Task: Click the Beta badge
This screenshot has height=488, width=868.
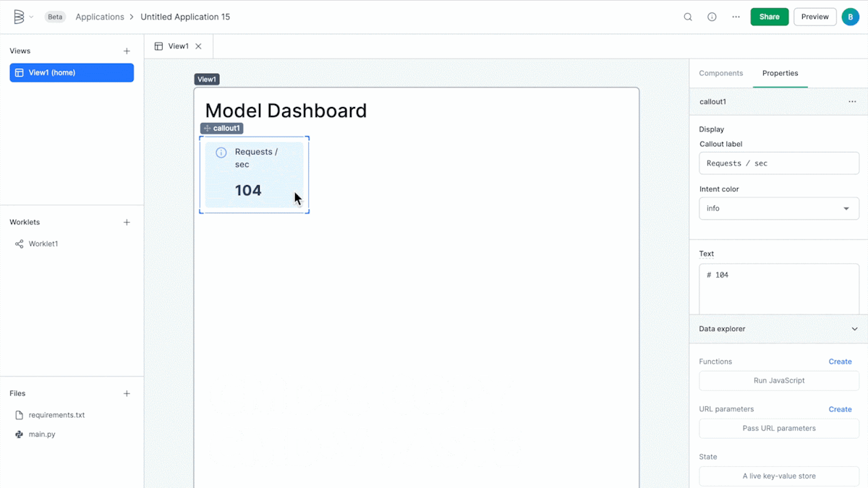Action: (x=55, y=17)
